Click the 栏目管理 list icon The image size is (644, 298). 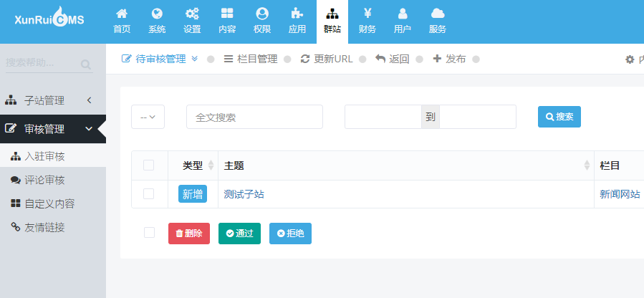(x=229, y=59)
